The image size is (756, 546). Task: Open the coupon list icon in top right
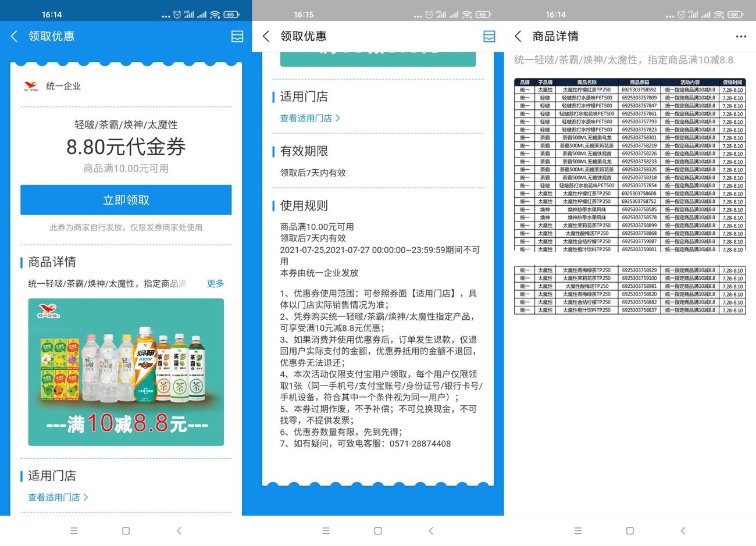point(237,36)
